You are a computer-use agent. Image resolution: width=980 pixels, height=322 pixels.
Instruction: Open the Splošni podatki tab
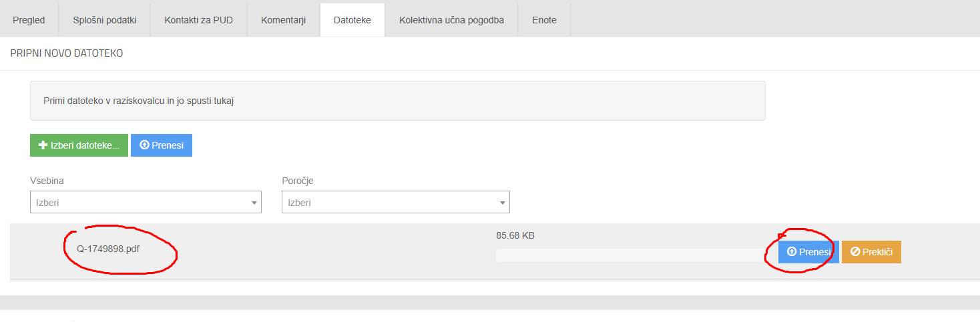[105, 20]
